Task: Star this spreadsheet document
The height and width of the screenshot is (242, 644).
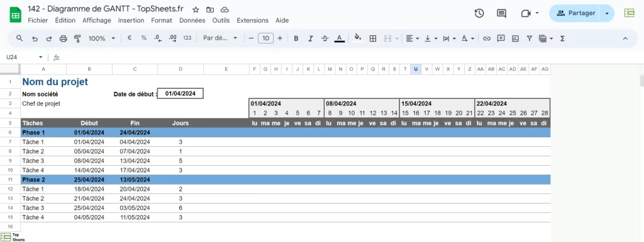Action: pos(196,9)
